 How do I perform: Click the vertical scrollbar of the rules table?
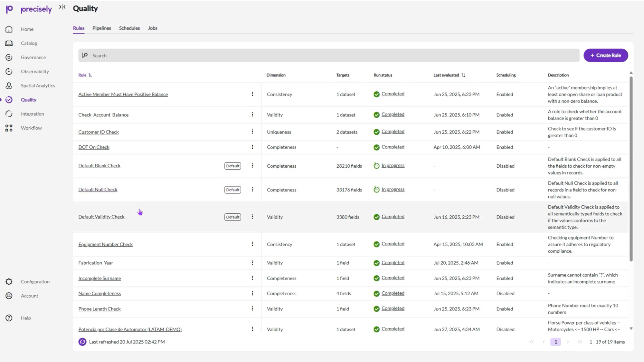631,168
